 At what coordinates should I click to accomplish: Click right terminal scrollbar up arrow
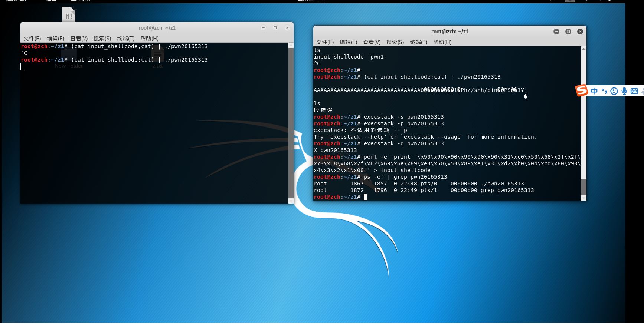click(584, 49)
